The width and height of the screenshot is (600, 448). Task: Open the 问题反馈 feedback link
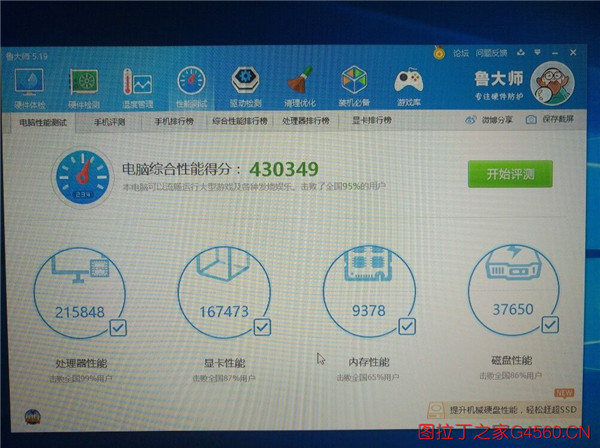pyautogui.click(x=491, y=52)
